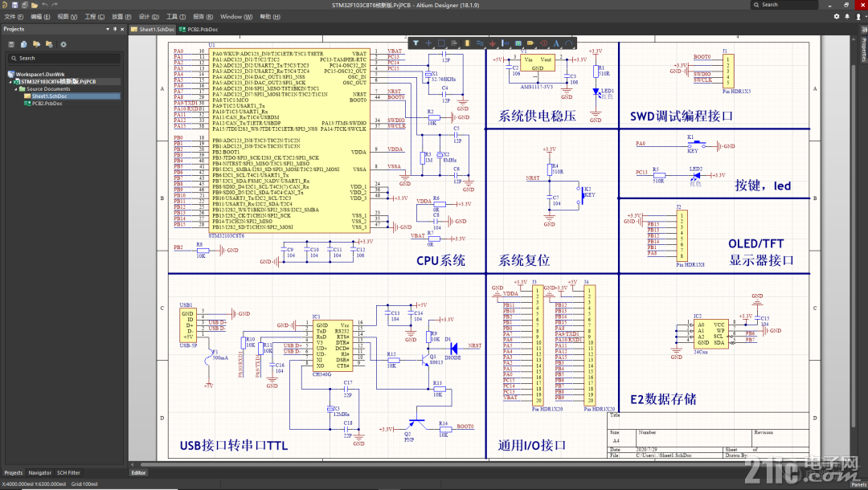Viewport: 868px width, 490px height.
Task: Switch to the Projects bottom tab
Action: tap(14, 473)
